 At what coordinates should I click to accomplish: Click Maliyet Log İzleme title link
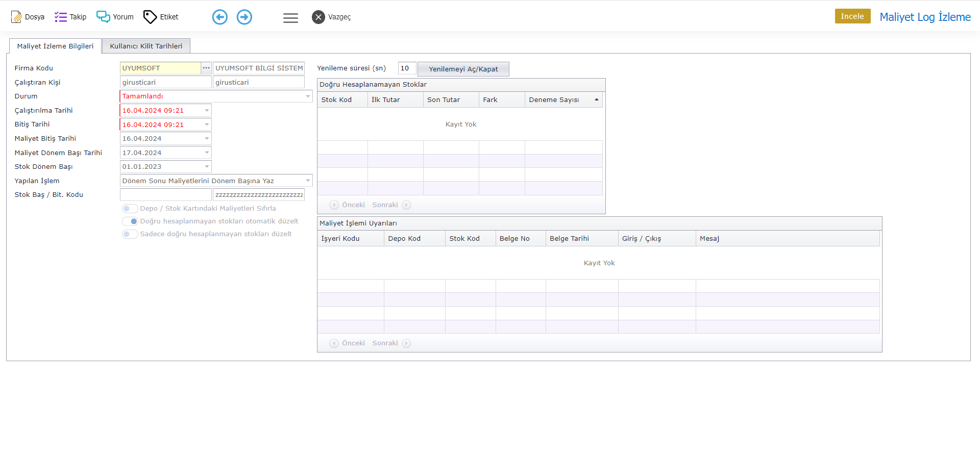[x=925, y=17]
